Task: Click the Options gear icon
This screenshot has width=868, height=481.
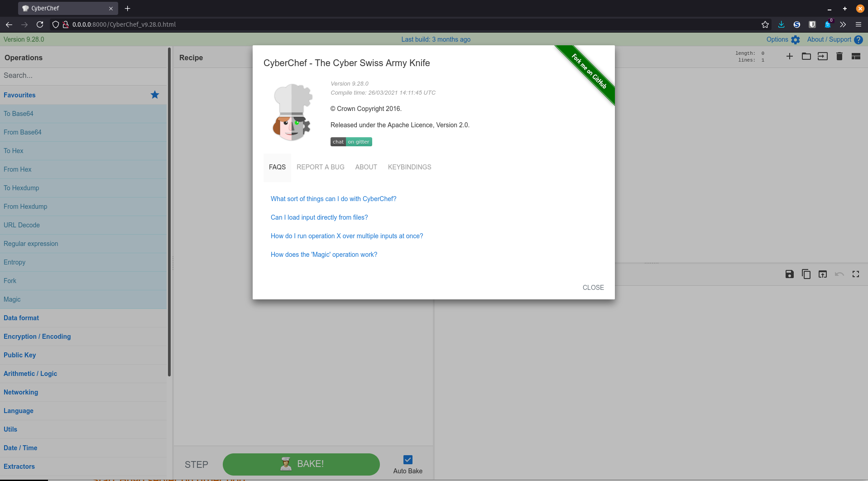Action: 795,40
